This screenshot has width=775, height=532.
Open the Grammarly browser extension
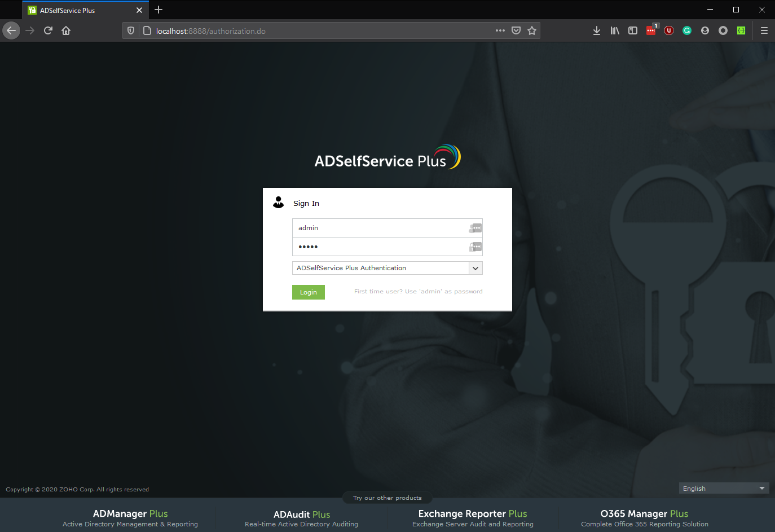coord(687,30)
